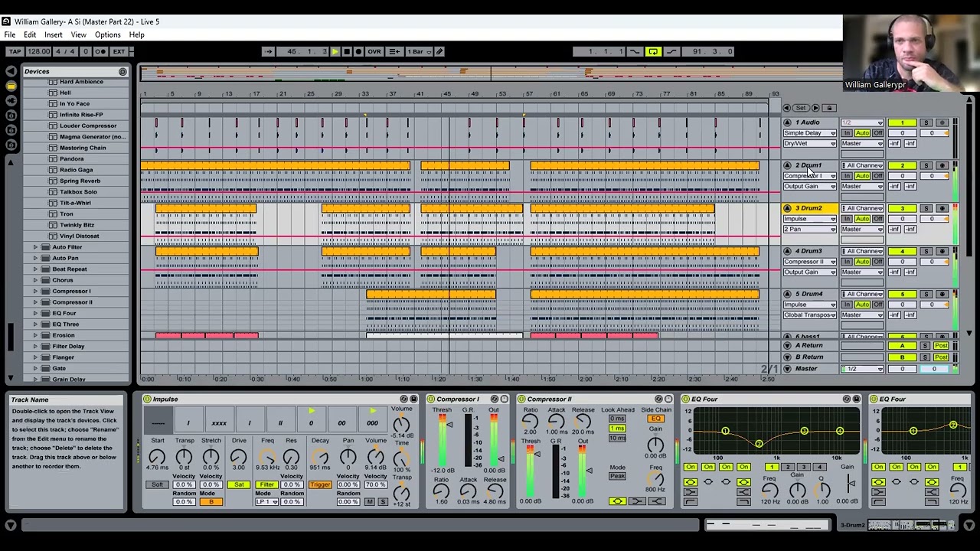Open the Options menu
The width and height of the screenshot is (980, 551).
pos(108,35)
